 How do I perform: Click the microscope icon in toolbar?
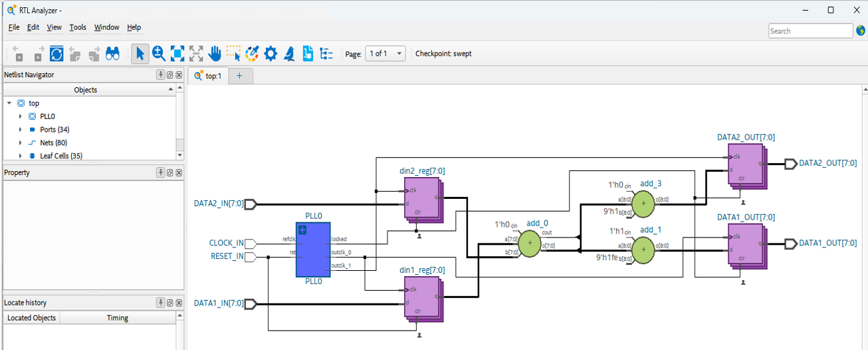289,54
